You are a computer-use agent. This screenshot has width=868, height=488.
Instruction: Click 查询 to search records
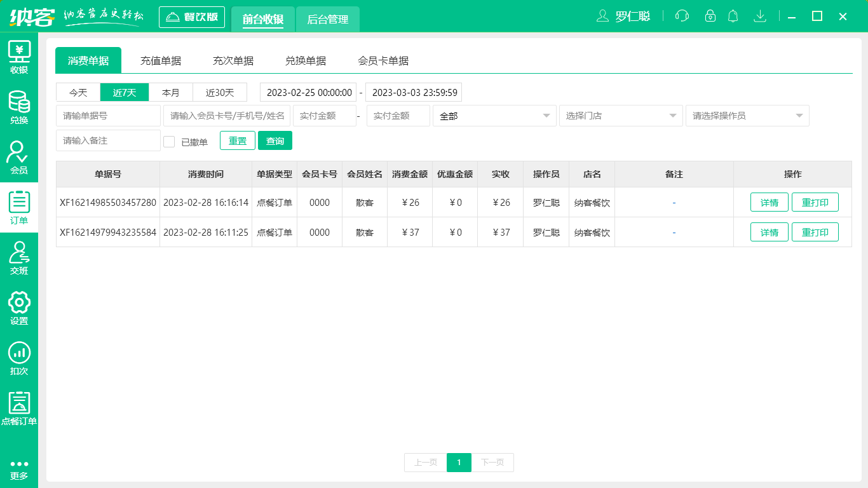275,140
